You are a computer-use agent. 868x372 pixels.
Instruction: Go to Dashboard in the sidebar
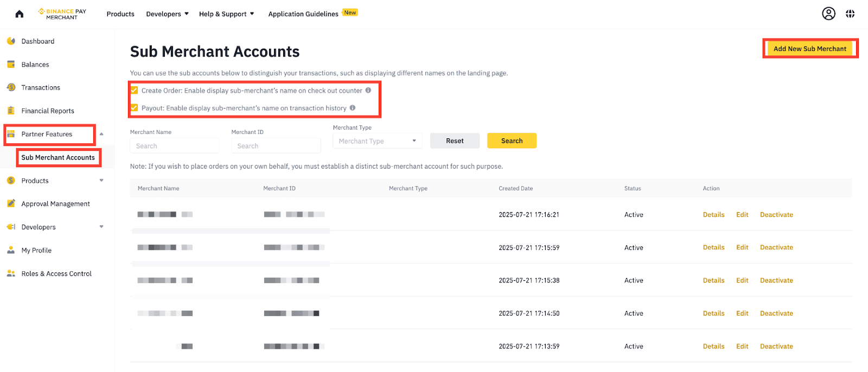tap(38, 41)
